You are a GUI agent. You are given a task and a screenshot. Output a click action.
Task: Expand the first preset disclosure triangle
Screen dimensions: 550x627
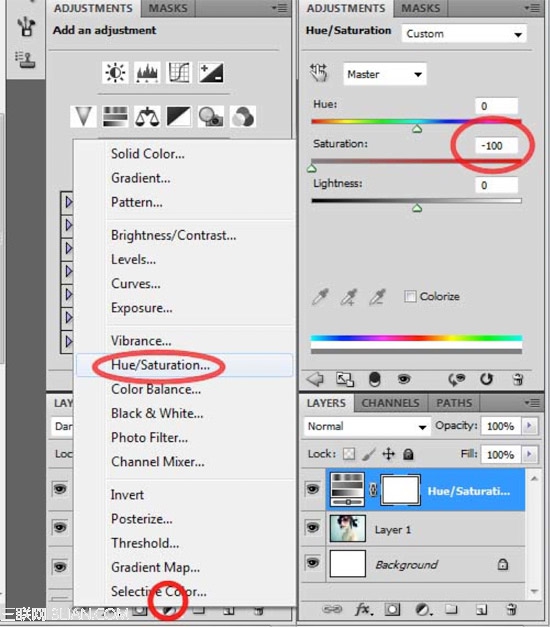68,202
